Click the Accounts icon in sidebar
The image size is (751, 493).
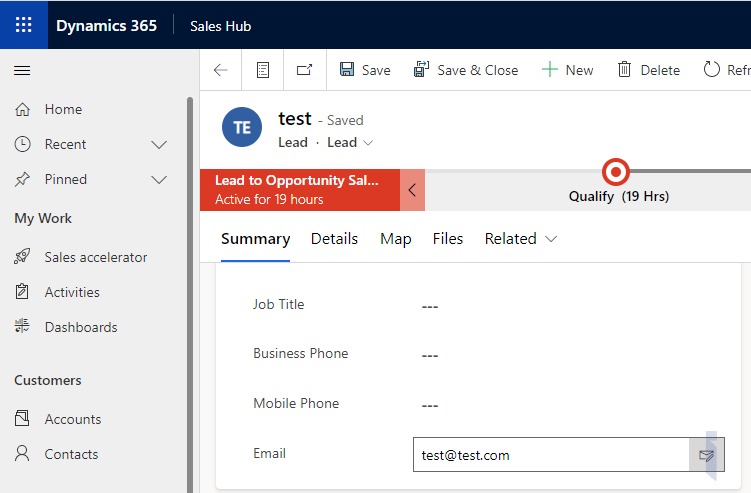(x=22, y=418)
